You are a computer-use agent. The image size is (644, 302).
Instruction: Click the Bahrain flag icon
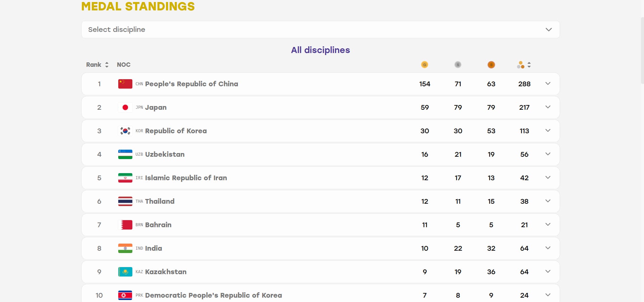click(x=125, y=225)
